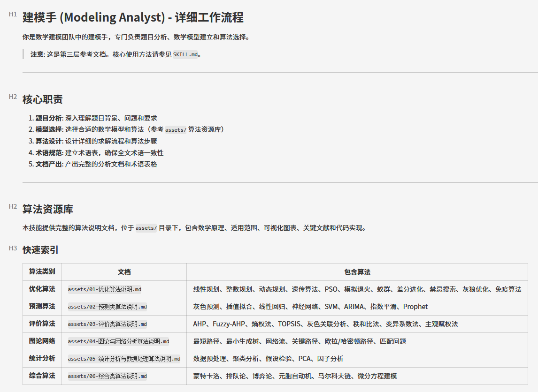Click the 快速索引 heading
The height and width of the screenshot is (392, 538).
[x=40, y=250]
